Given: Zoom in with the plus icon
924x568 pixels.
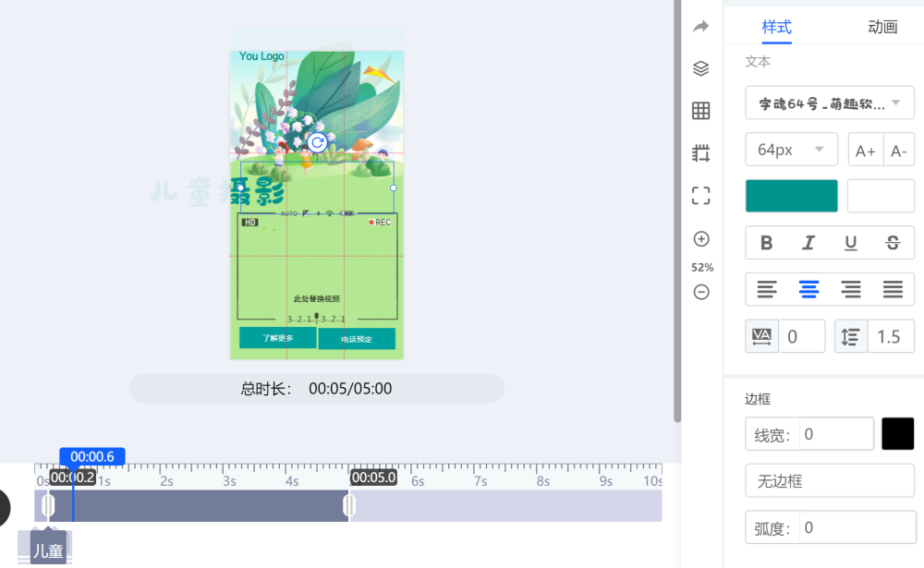Looking at the screenshot, I should 701,239.
